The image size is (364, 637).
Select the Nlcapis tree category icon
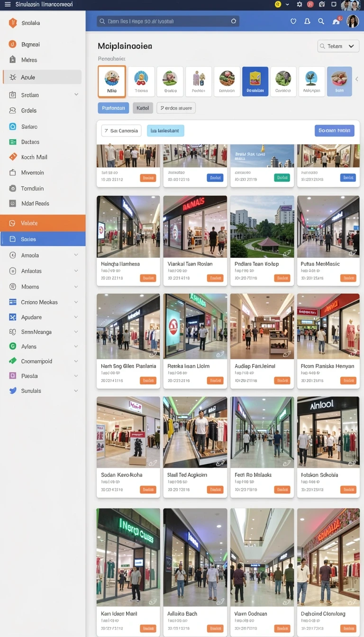311,82
